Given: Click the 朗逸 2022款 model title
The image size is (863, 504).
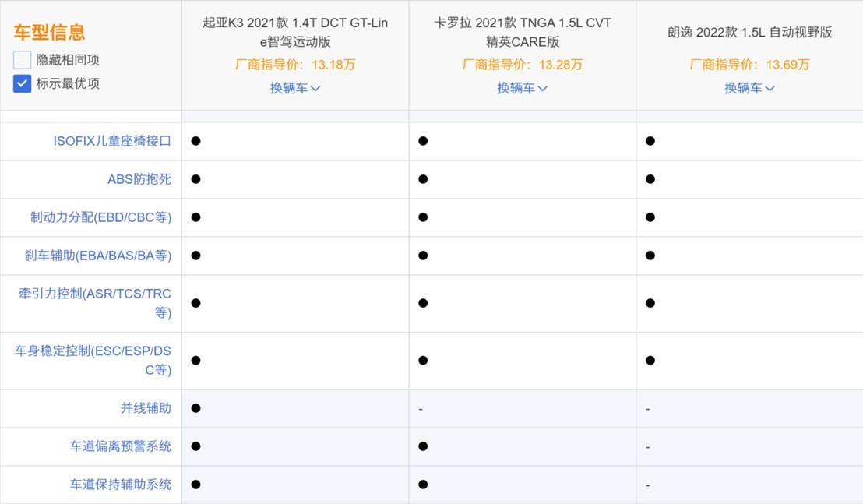Looking at the screenshot, I should [x=749, y=33].
